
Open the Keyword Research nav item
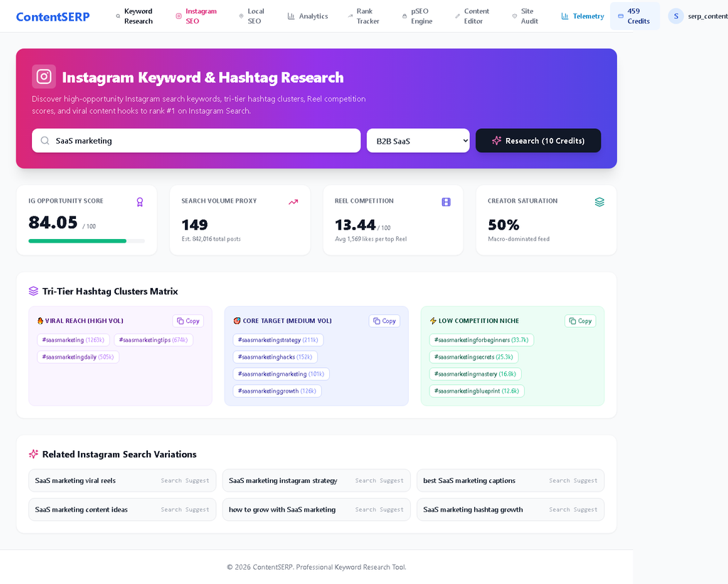(134, 16)
